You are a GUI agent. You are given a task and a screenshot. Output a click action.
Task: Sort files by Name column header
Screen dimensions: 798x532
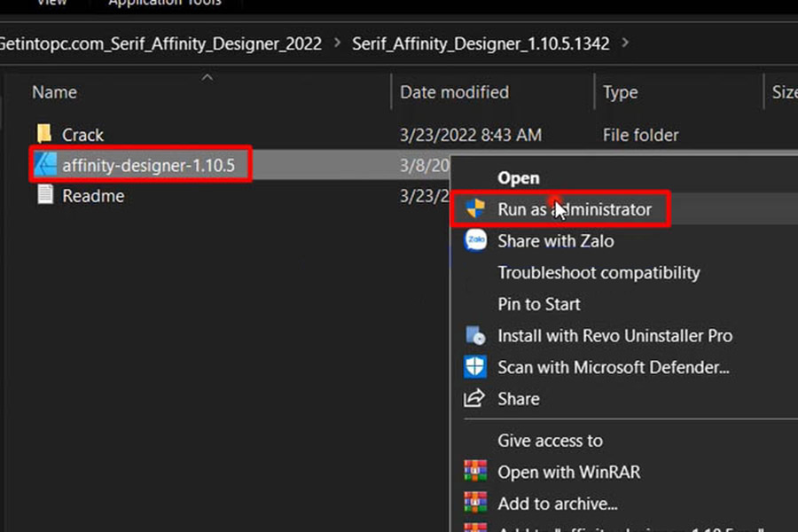54,92
